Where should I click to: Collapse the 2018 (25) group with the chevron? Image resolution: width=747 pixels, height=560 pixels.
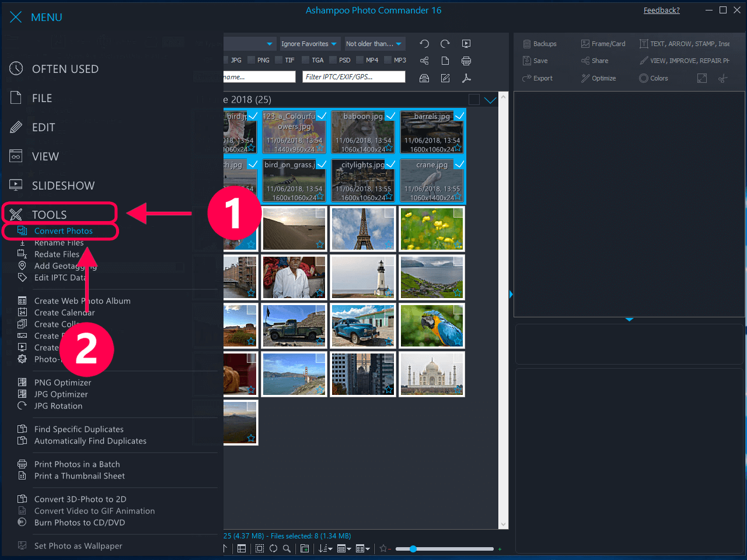pyautogui.click(x=490, y=100)
